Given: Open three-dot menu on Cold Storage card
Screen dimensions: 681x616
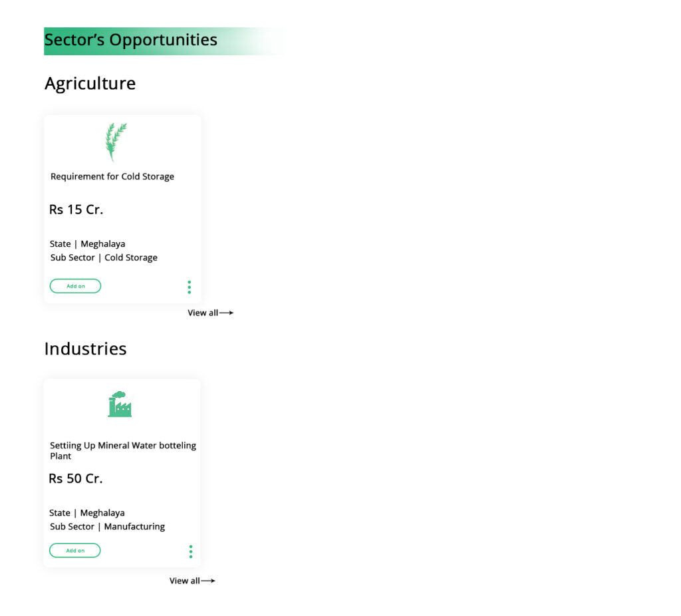Looking at the screenshot, I should (190, 287).
